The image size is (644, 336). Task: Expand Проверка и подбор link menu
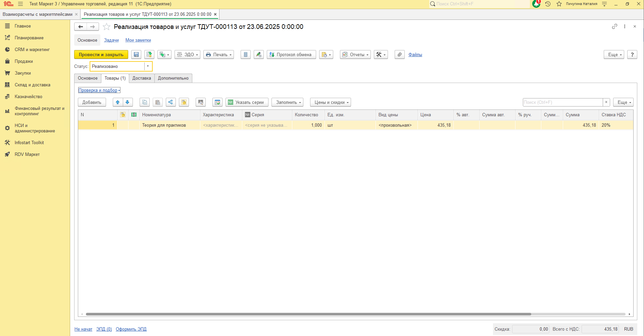(x=99, y=90)
